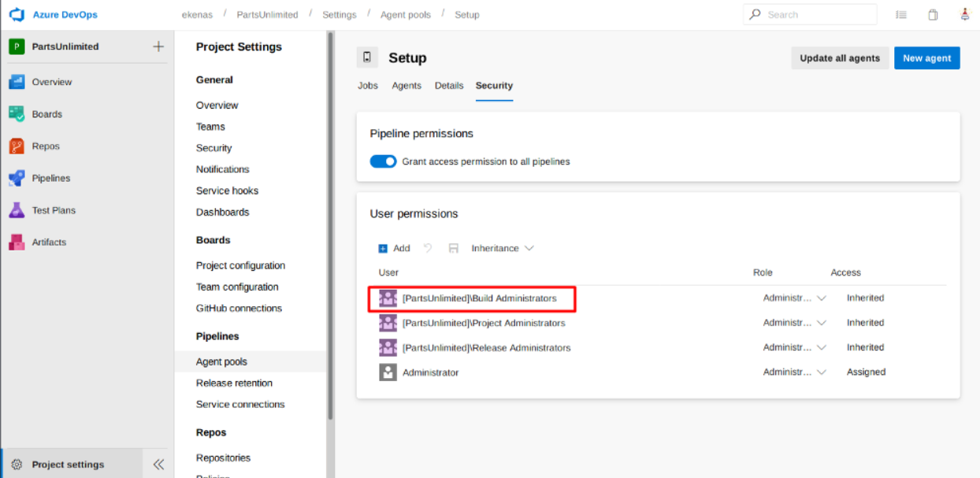Viewport: 980px width, 478px height.
Task: Open Repos in the left navigation
Action: pos(17,146)
